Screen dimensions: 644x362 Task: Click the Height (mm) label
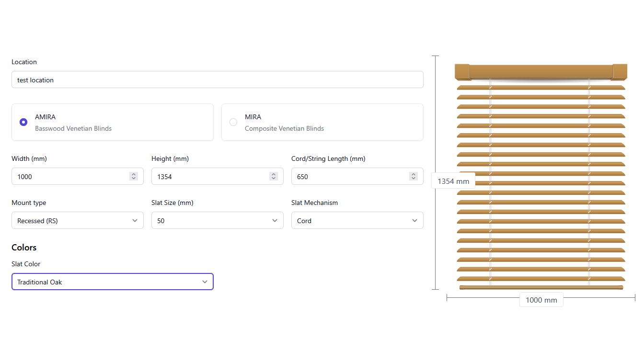click(x=170, y=159)
